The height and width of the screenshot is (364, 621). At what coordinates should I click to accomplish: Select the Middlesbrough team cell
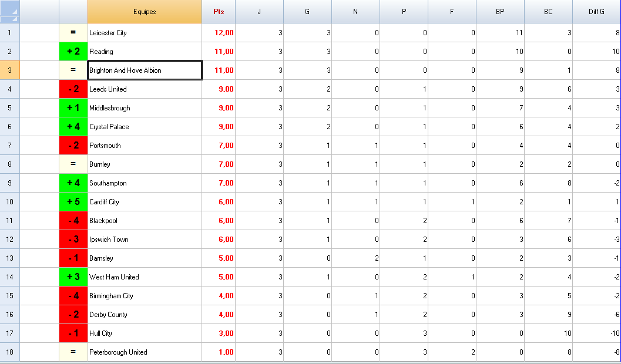145,108
